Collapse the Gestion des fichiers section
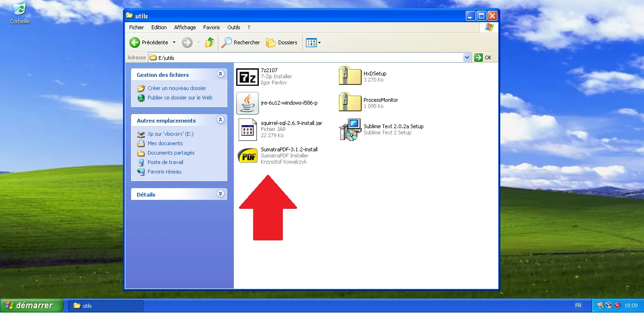This screenshot has width=644, height=313. (220, 74)
